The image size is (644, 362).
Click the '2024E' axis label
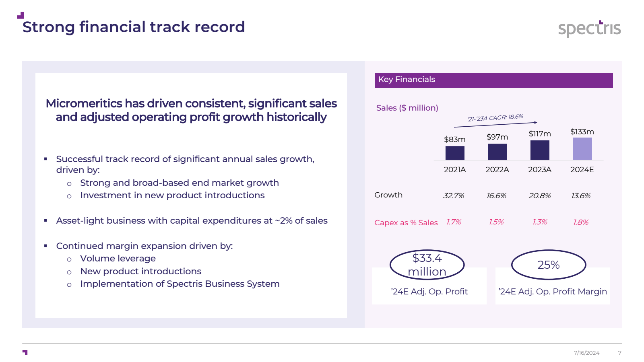click(x=582, y=170)
